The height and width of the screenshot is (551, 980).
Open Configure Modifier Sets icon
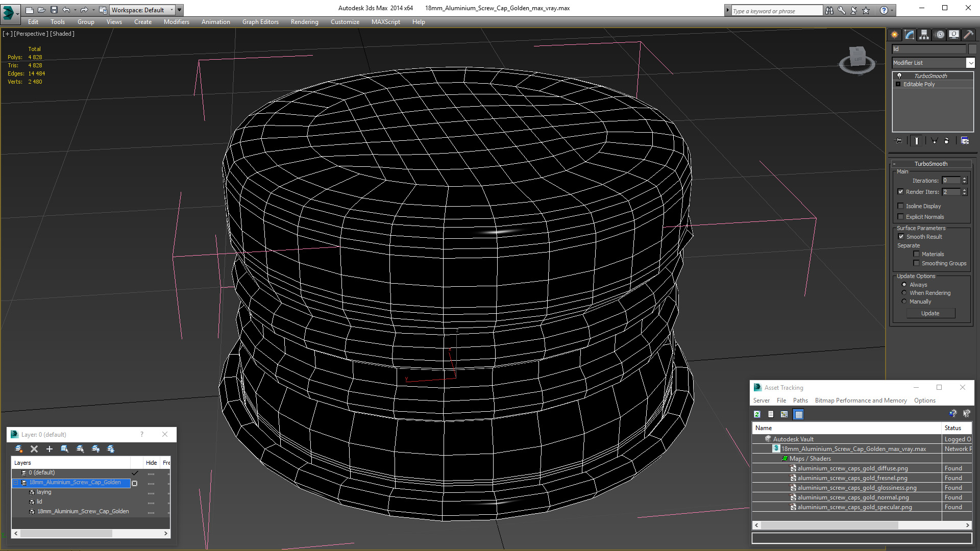tap(965, 141)
